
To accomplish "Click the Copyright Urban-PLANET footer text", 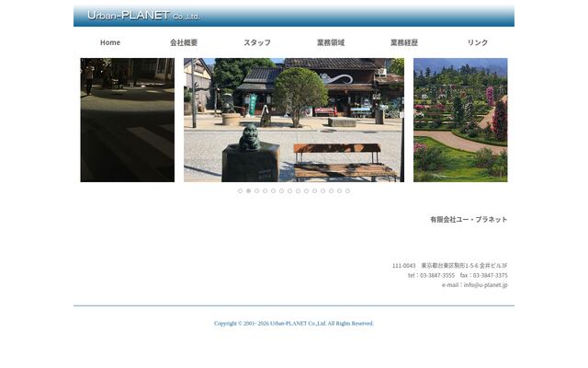I will (294, 323).
